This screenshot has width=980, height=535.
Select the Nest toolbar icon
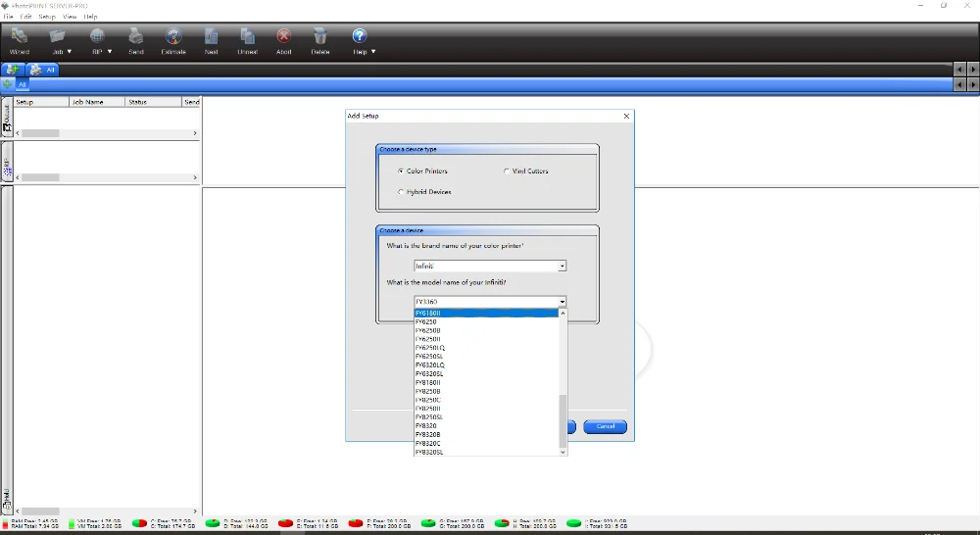tap(211, 36)
